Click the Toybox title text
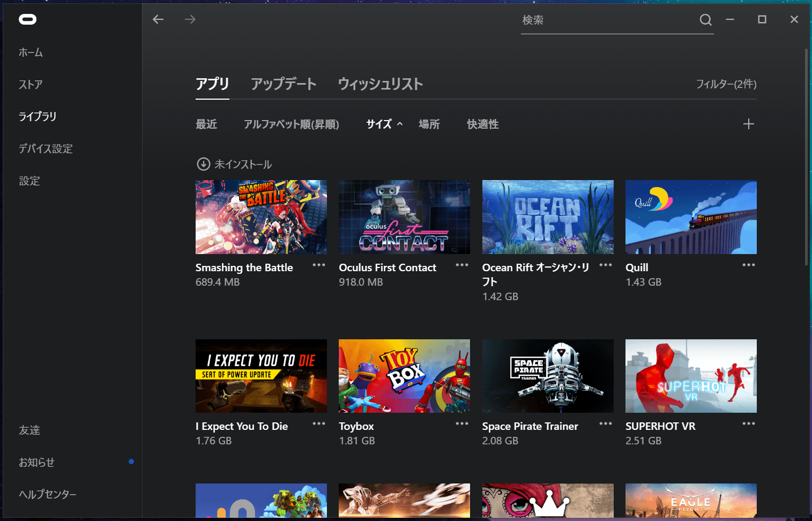The height and width of the screenshot is (521, 812). tap(356, 426)
